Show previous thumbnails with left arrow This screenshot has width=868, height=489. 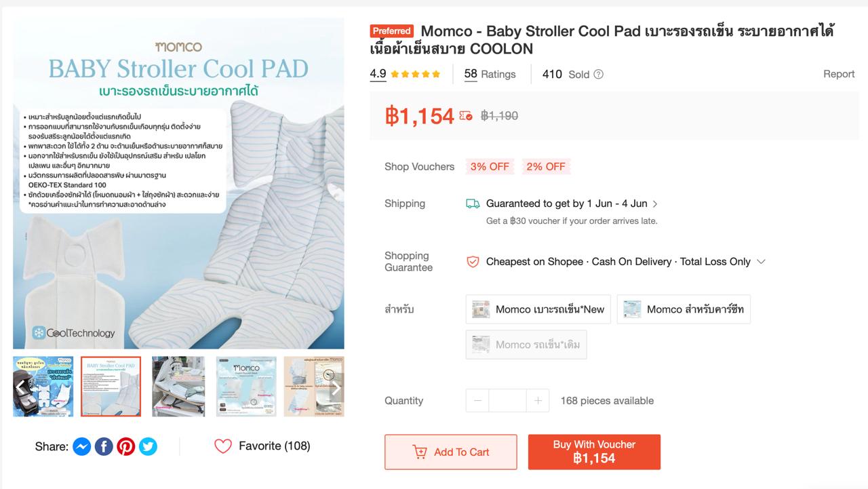(x=21, y=387)
